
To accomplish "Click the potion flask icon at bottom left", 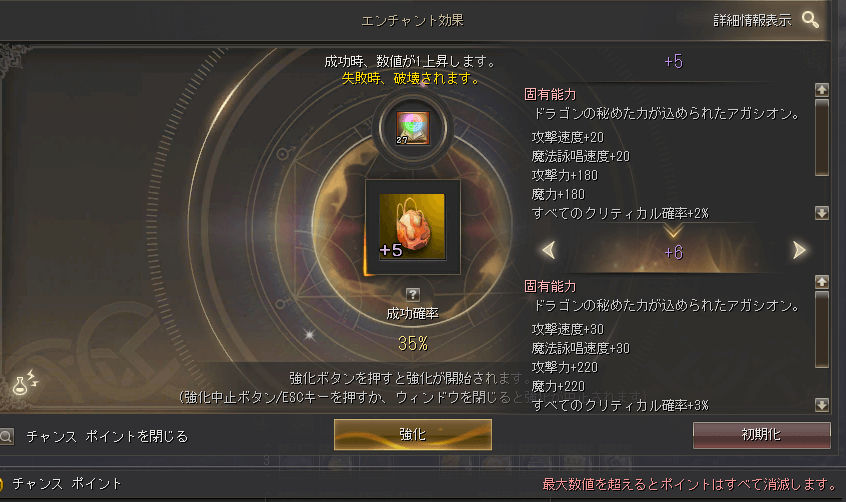I will pyautogui.click(x=25, y=382).
